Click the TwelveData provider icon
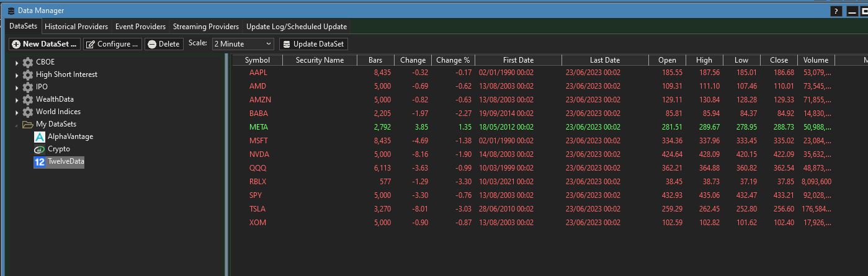The image size is (868, 276). click(40, 161)
